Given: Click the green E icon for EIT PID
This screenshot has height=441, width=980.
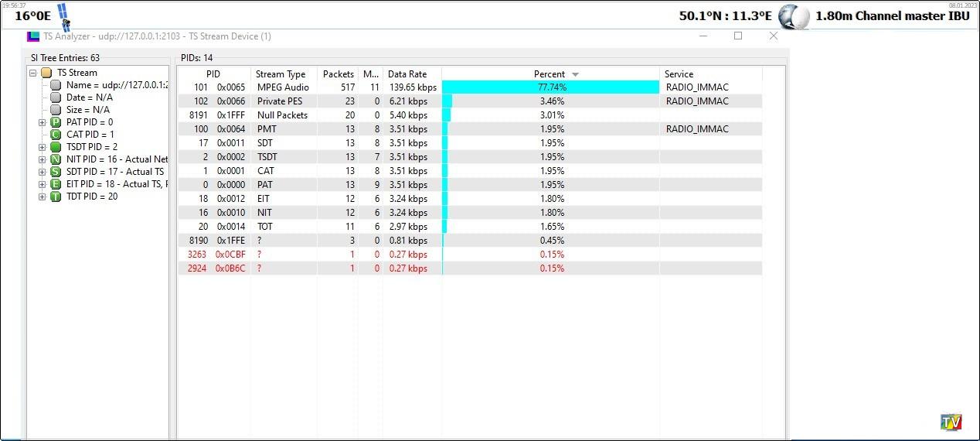Looking at the screenshot, I should 56,184.
